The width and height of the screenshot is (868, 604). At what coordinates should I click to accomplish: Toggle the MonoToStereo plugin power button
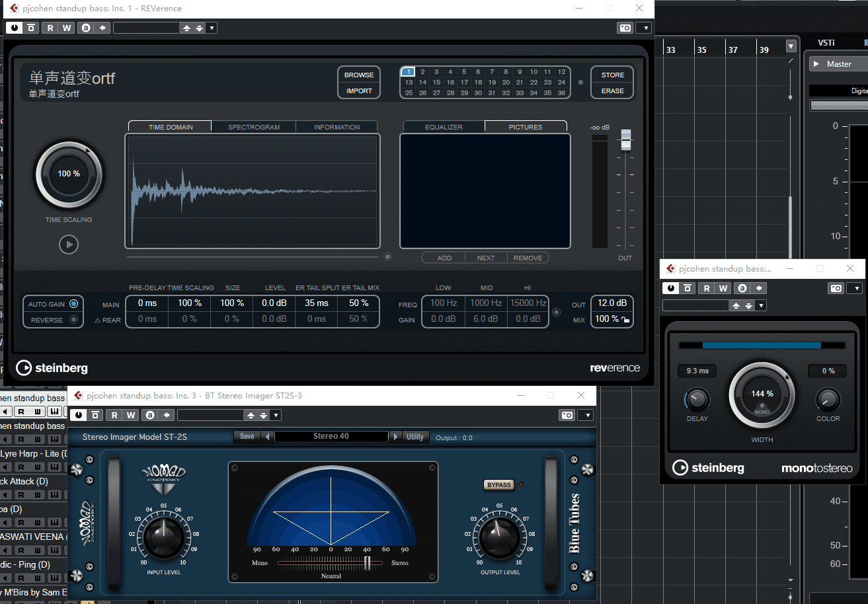tap(672, 288)
